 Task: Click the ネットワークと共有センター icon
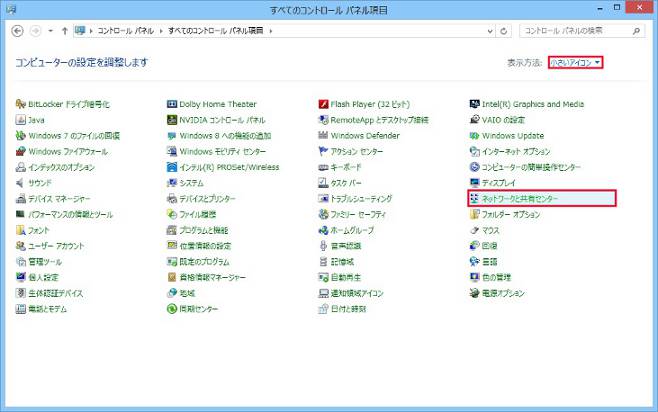point(475,198)
